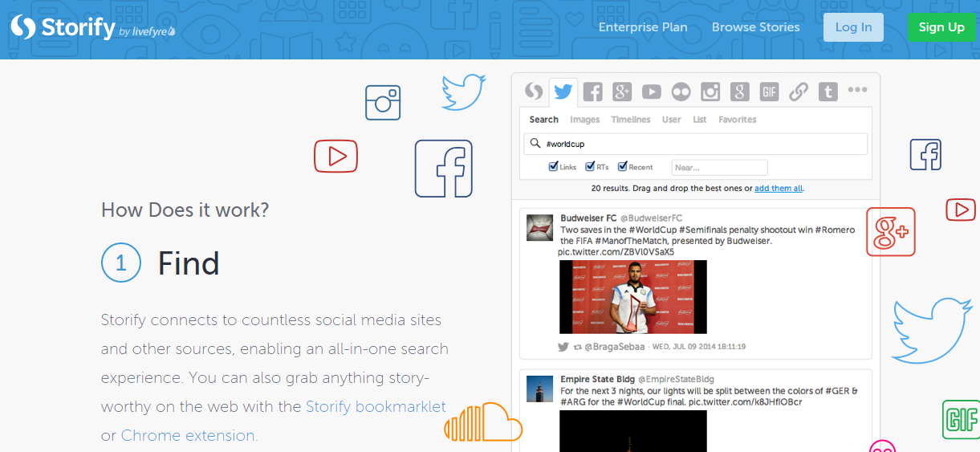Open the YouTube source tab icon

(651, 92)
